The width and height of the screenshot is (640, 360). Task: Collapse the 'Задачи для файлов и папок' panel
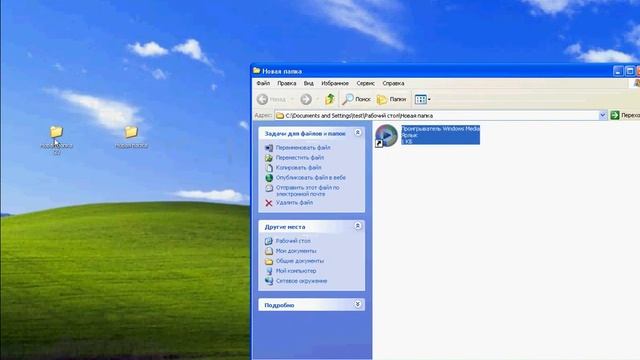358,133
